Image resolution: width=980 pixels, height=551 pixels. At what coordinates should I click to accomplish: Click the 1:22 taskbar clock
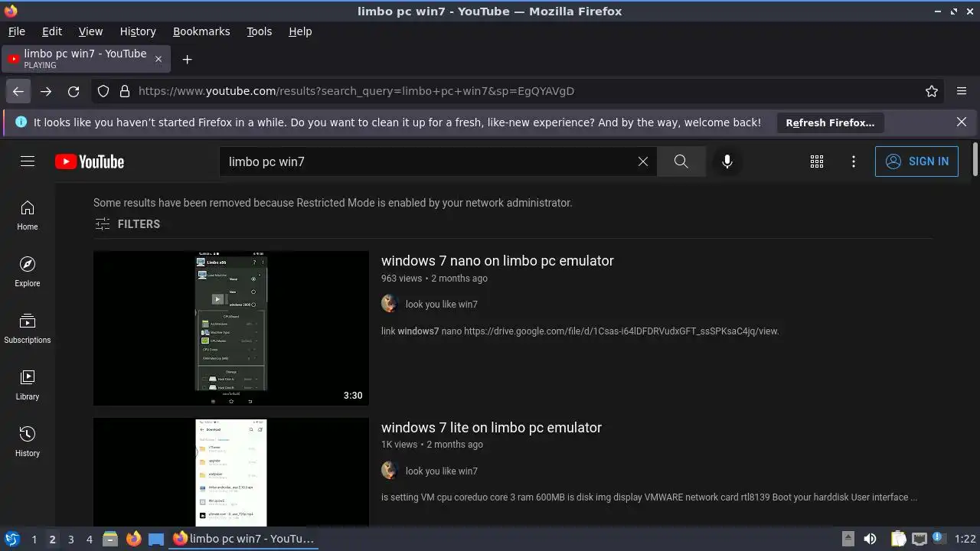pyautogui.click(x=965, y=540)
